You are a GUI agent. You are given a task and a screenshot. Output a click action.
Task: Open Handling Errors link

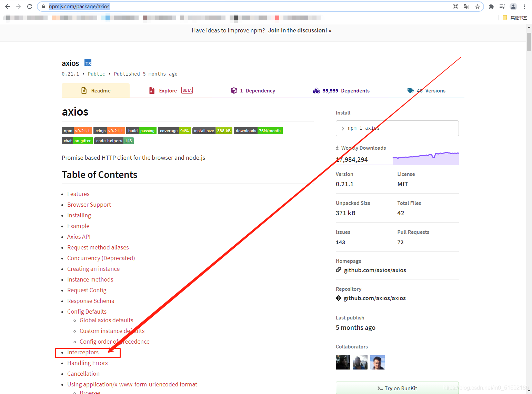88,363
